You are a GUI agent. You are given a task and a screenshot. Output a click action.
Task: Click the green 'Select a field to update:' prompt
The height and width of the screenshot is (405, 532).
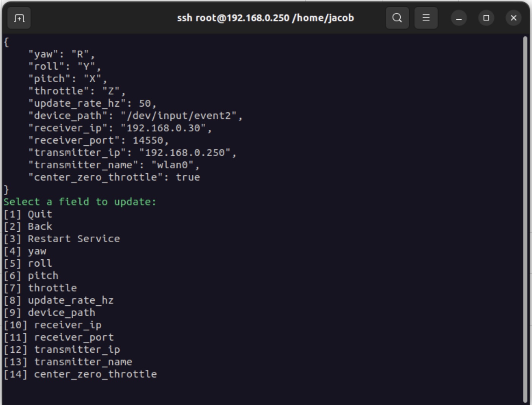pos(80,202)
